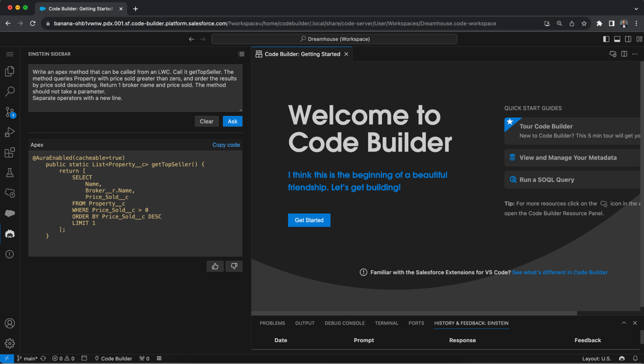644x364 pixels.
Task: Open the Source Control view with pending change
Action: pos(10,112)
